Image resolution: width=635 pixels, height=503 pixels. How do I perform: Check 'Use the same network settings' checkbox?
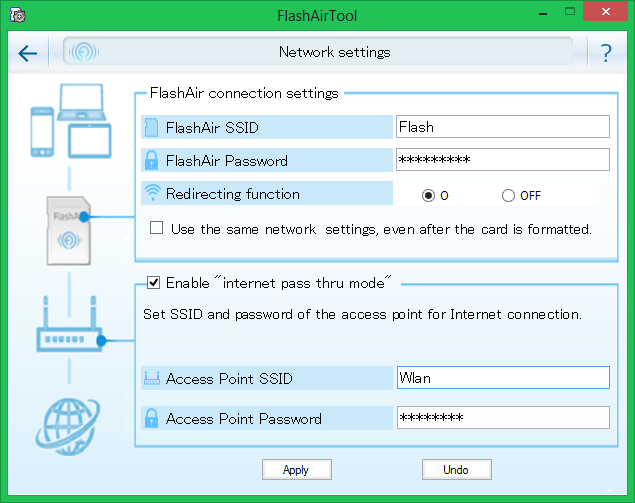pos(156,228)
